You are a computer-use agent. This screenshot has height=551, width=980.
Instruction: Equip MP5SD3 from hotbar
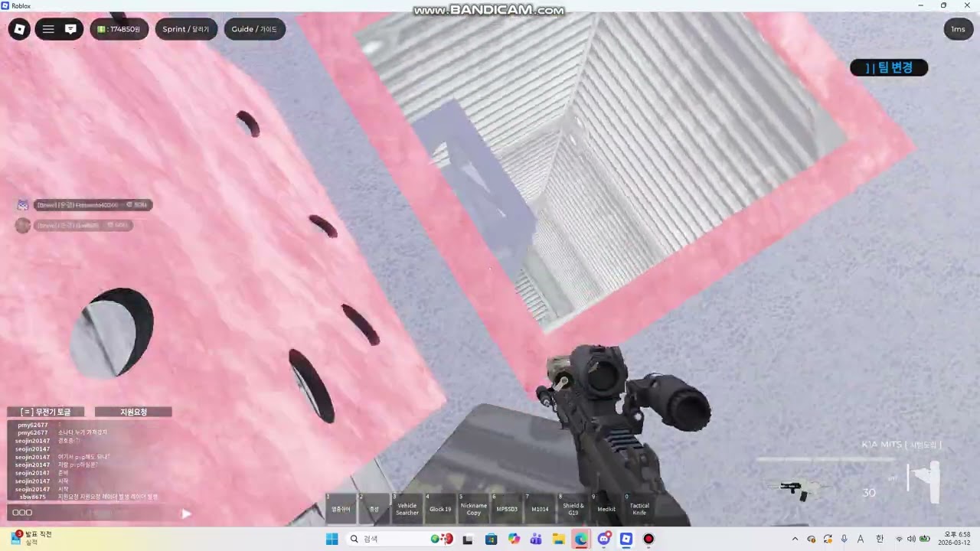[507, 508]
